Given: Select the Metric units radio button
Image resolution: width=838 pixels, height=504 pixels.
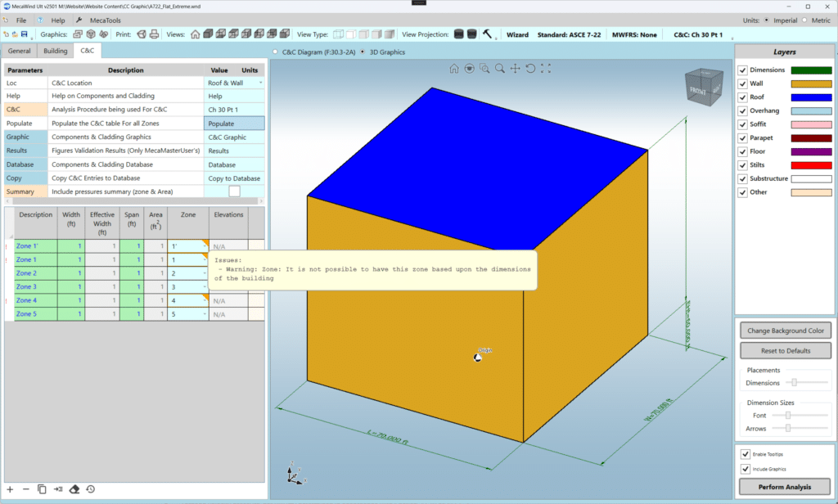Looking at the screenshot, I should pos(804,20).
